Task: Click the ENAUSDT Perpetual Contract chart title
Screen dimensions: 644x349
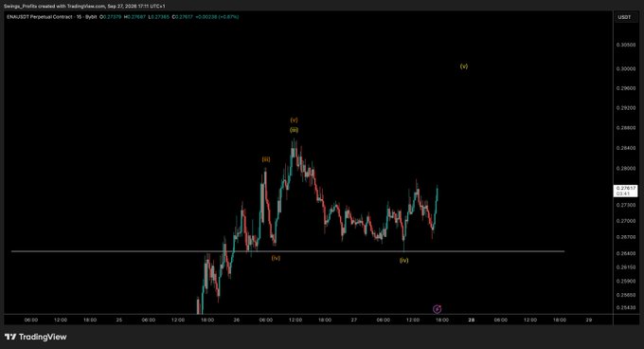Action: coord(52,17)
